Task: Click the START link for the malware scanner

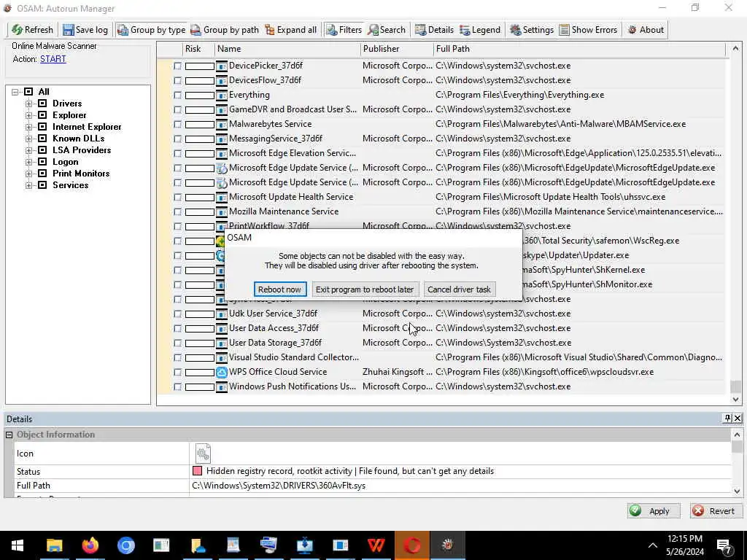Action: (53, 59)
